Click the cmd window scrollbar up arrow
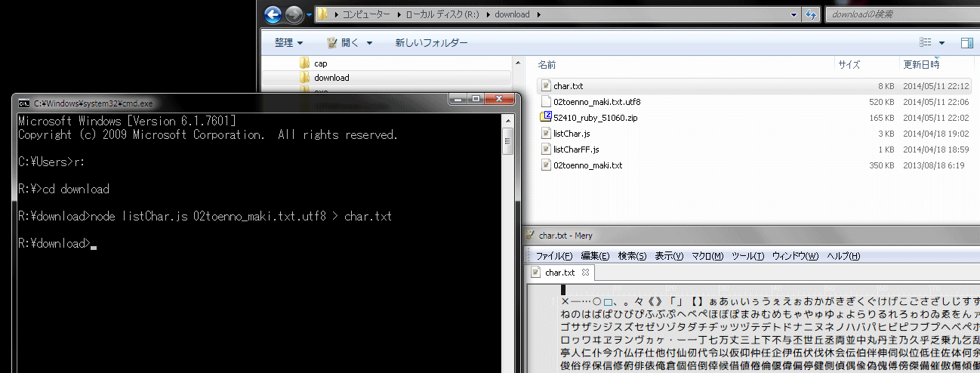980x373 pixels. coord(509,121)
